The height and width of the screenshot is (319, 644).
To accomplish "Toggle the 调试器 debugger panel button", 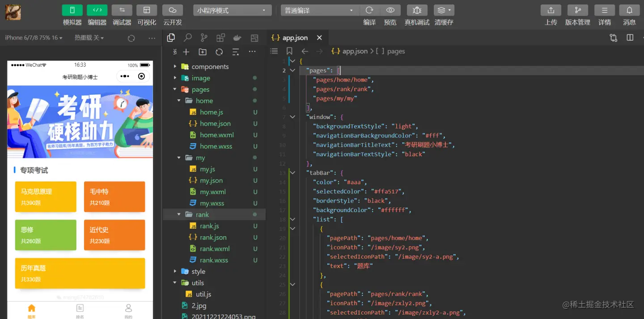I will coord(122,10).
